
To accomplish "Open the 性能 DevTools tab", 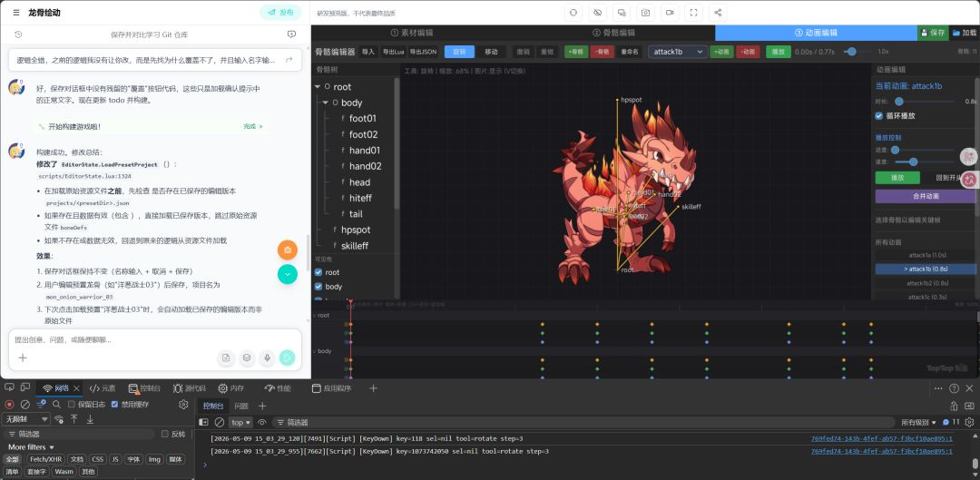I will click(279, 388).
